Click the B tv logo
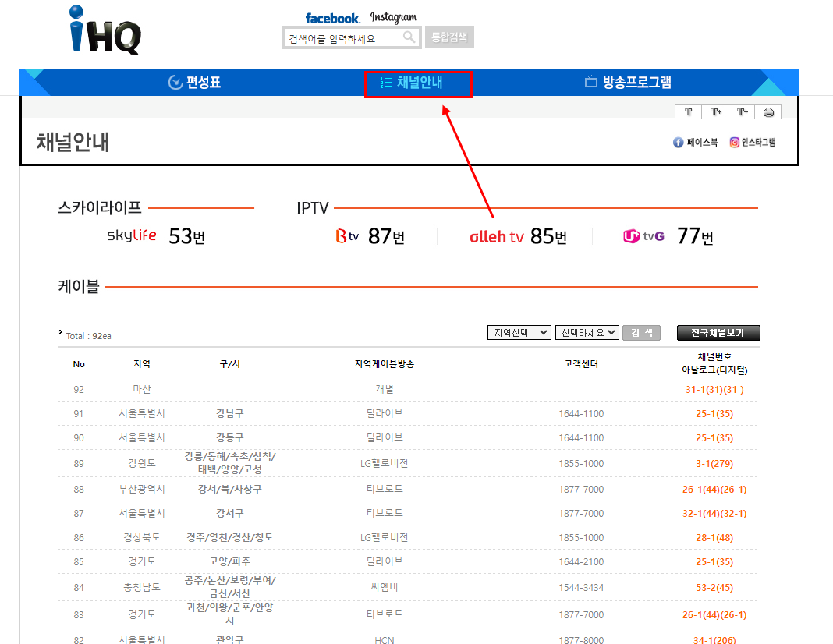This screenshot has width=833, height=644. (x=347, y=235)
